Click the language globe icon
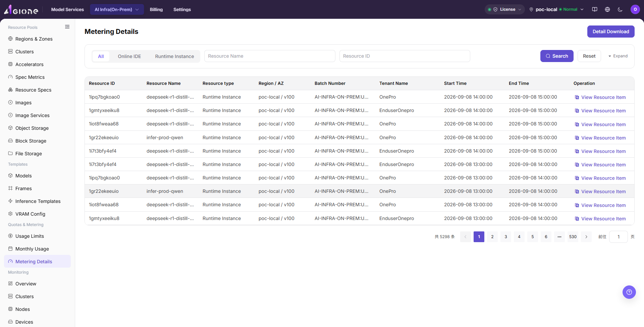 607,9
